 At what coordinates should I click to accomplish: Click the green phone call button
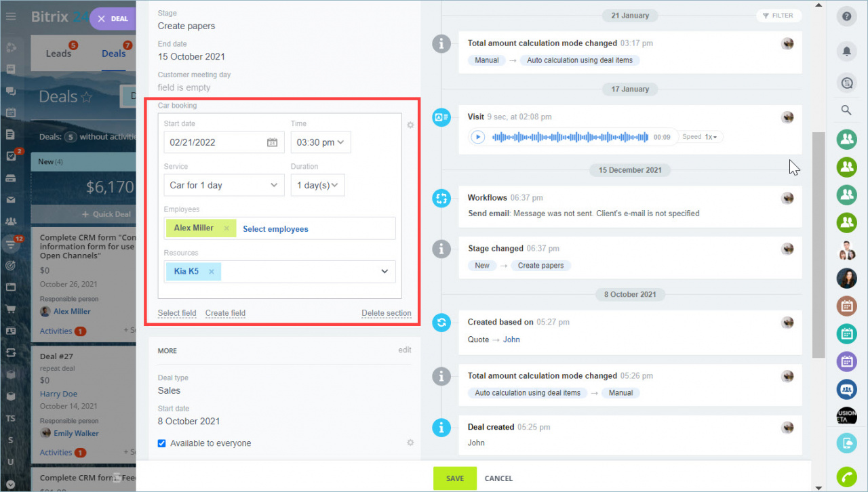click(846, 477)
